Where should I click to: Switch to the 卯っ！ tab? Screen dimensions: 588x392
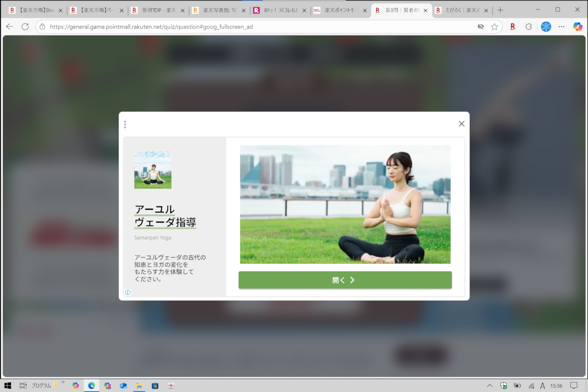tap(279, 10)
